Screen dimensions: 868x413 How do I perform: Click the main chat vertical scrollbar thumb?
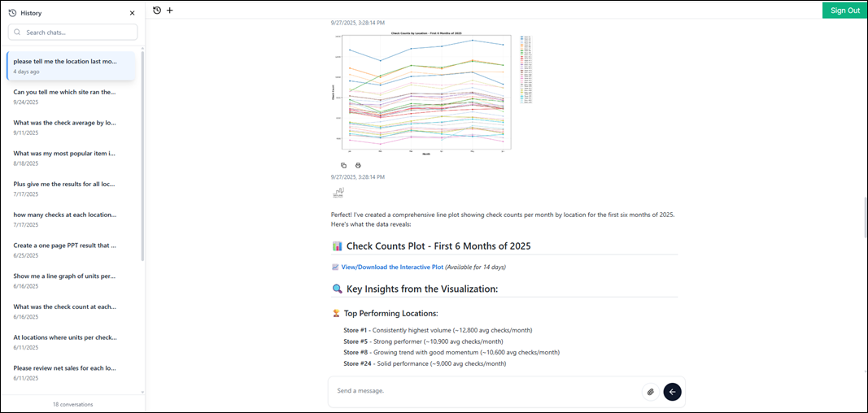pyautogui.click(x=864, y=216)
